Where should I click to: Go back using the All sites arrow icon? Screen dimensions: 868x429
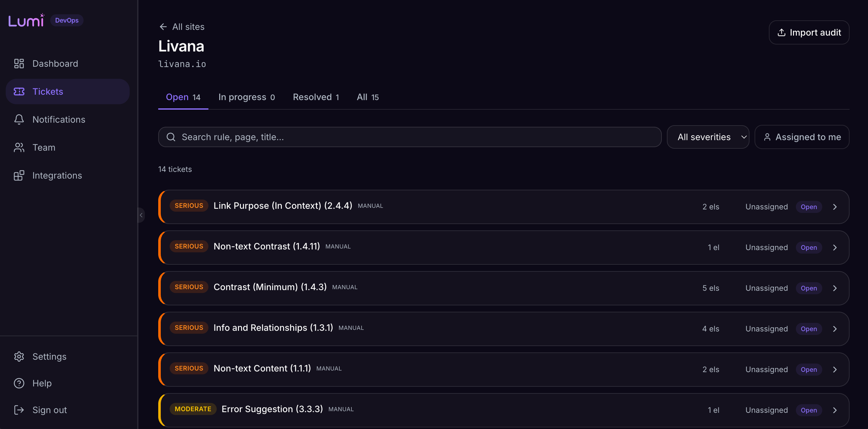[163, 27]
